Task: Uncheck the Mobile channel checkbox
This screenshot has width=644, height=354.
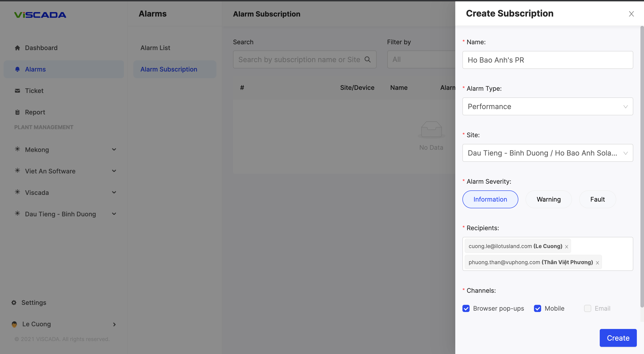Action: click(x=538, y=308)
